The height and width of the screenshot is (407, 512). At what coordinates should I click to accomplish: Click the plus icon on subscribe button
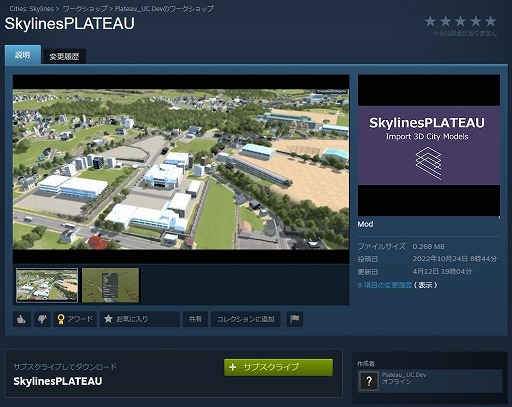click(x=233, y=367)
